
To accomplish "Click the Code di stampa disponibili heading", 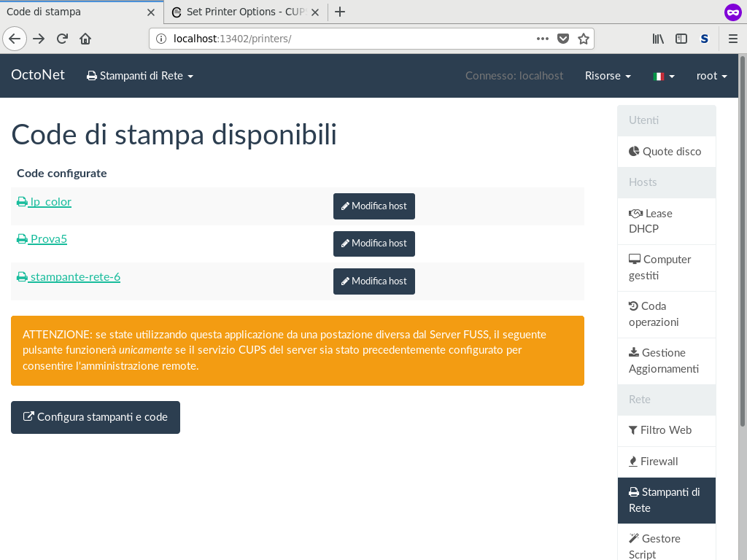I will point(174,135).
